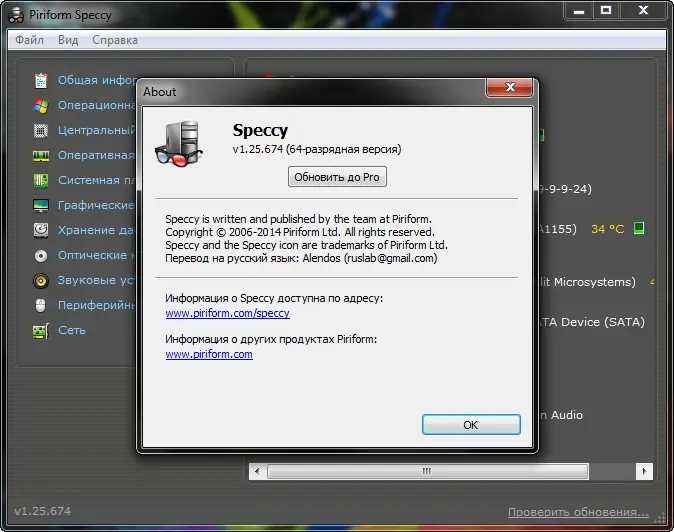Viewport: 674px width, 532px height.
Task: Click the 34 °C temperature value
Action: point(607,229)
